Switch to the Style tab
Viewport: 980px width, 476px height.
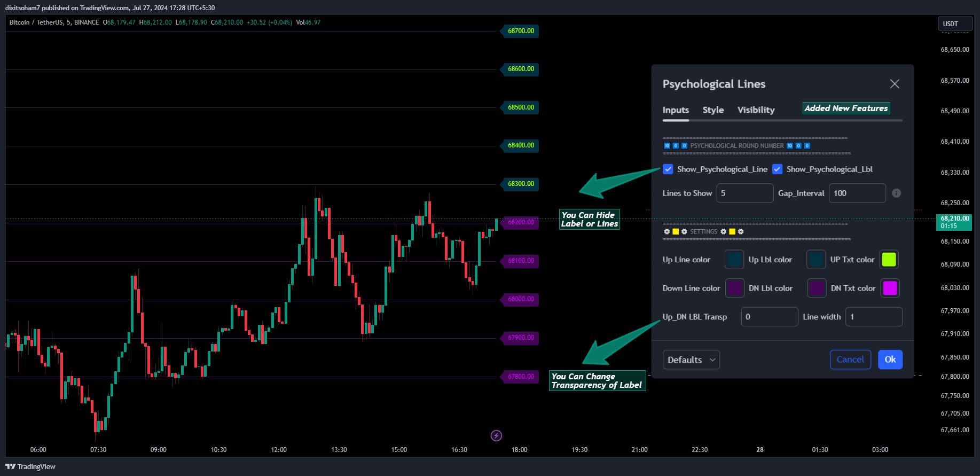pos(713,110)
